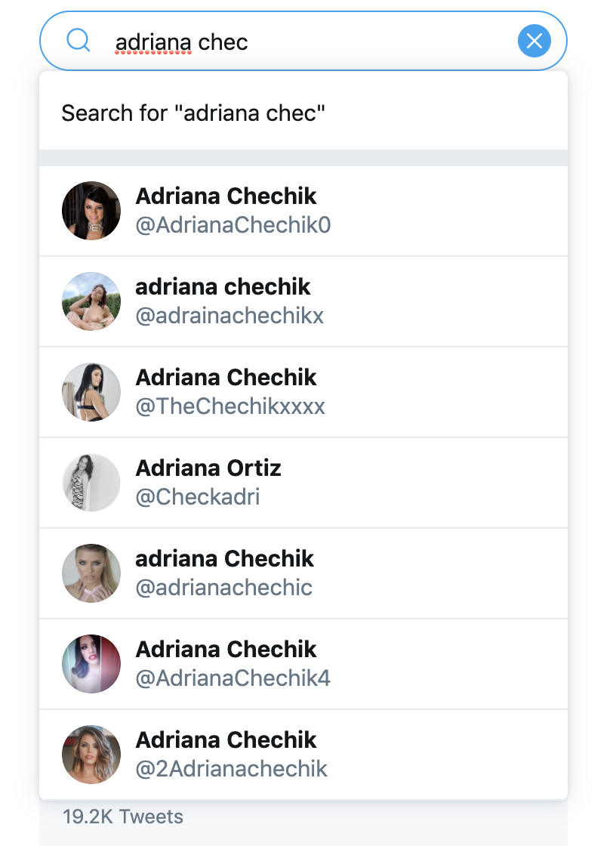This screenshot has height=846, width=616.
Task: Click the '19.2K Tweets' label
Action: pos(123,817)
